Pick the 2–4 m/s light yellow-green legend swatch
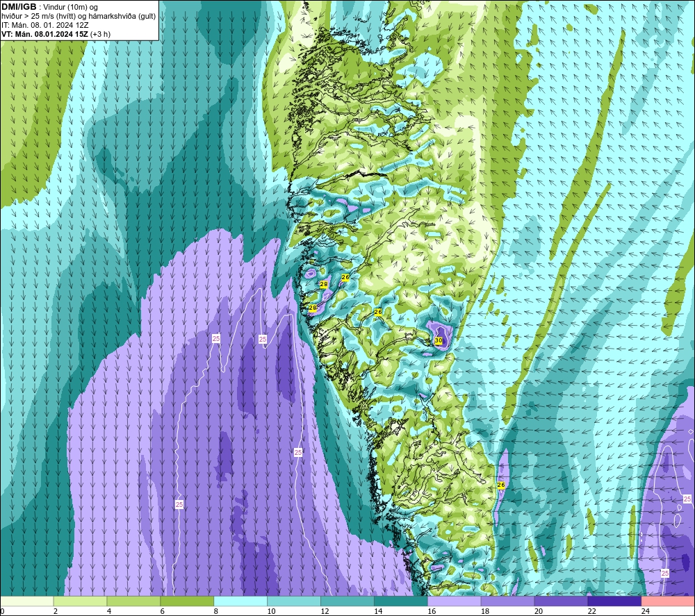The width and height of the screenshot is (695, 616). coord(80,601)
